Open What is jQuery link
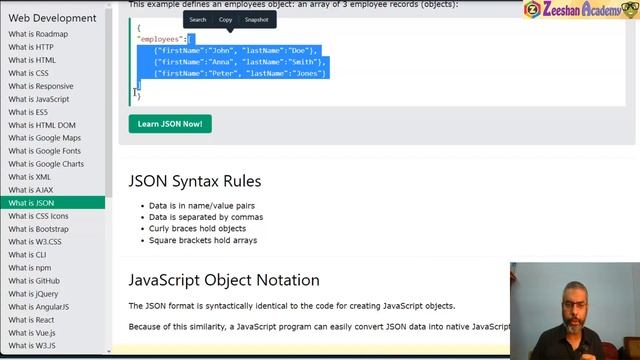Screen dimensions: 640x360 33,294
